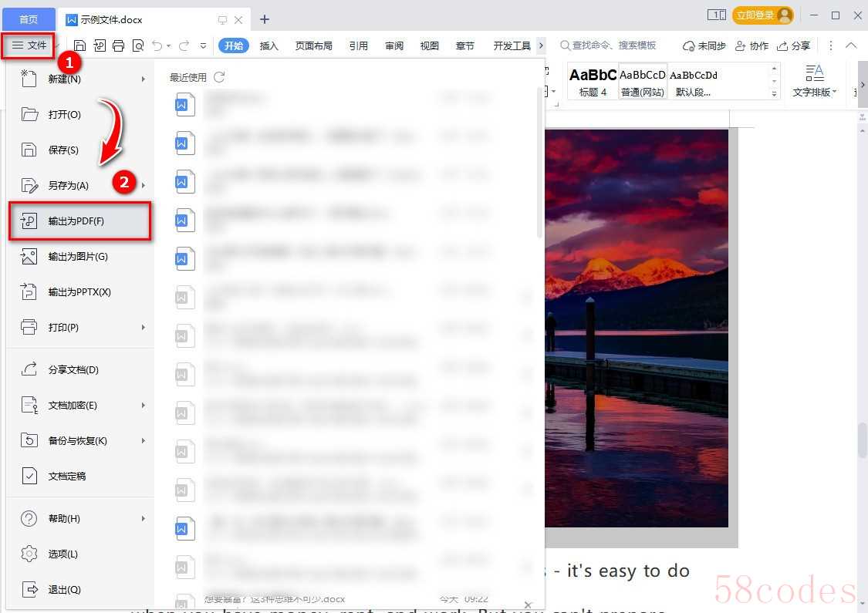The width and height of the screenshot is (868, 613).
Task: Click the display mode icon in document tab
Action: tap(222, 20)
